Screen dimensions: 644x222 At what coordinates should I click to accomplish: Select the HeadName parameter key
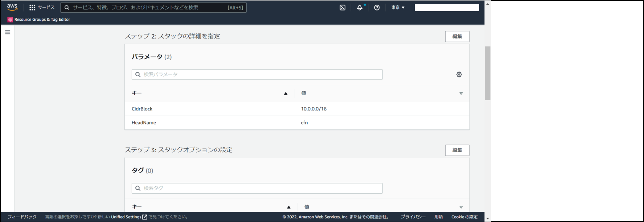point(144,123)
